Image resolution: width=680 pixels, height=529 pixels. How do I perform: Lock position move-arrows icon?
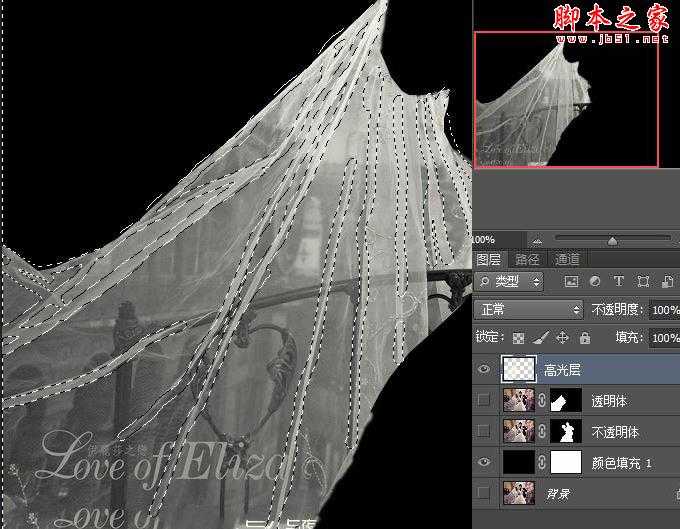pos(562,337)
